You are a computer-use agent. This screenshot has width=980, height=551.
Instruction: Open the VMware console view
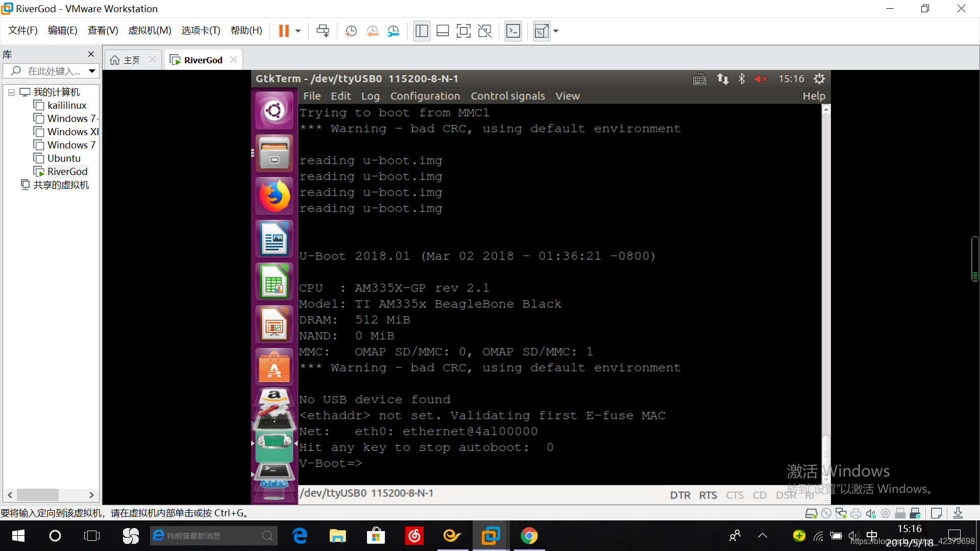coord(513,31)
